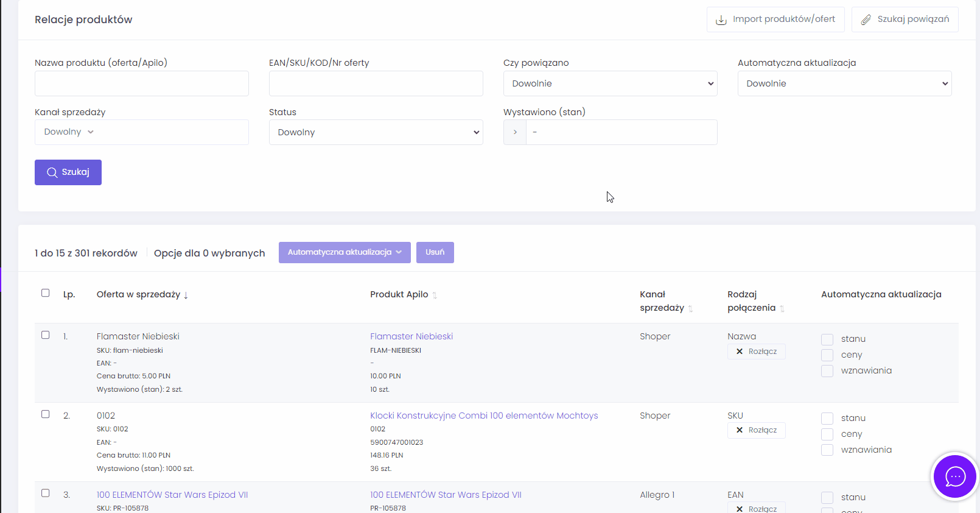Click the '1 do 15 z 301 rekordów' text

[x=86, y=253]
